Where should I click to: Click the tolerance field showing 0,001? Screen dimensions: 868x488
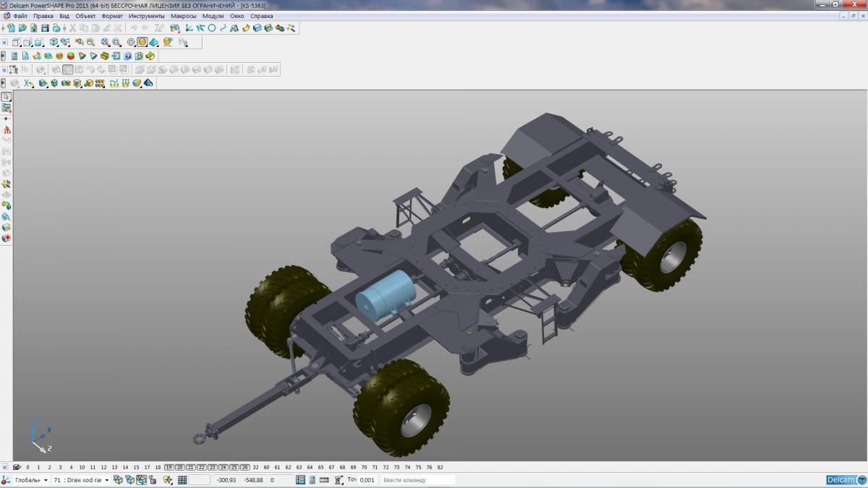(367, 479)
